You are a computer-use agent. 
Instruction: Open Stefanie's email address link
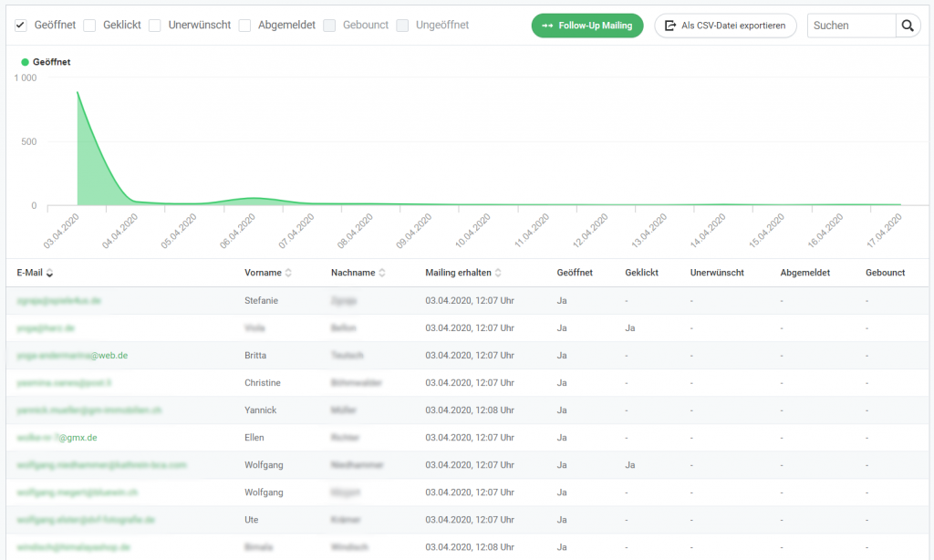click(59, 301)
